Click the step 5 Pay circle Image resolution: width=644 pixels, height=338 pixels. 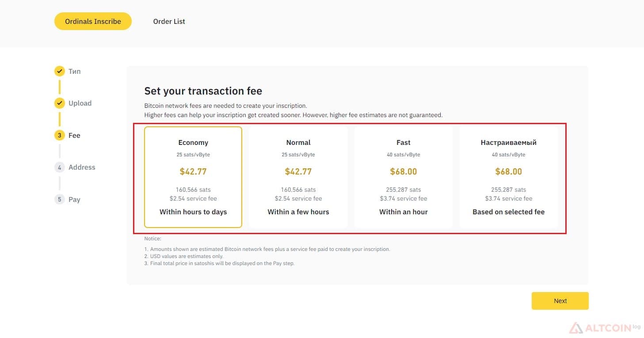click(x=60, y=199)
